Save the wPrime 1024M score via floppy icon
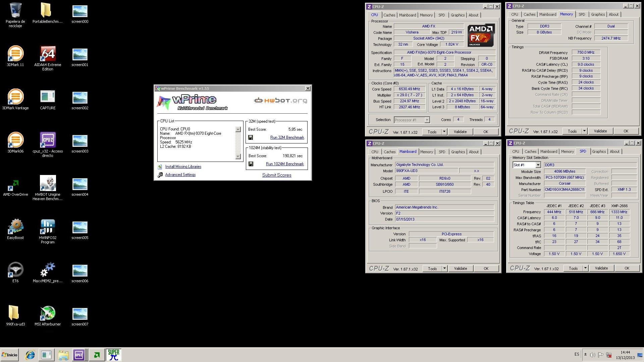This screenshot has height=362, width=644. coord(251,164)
